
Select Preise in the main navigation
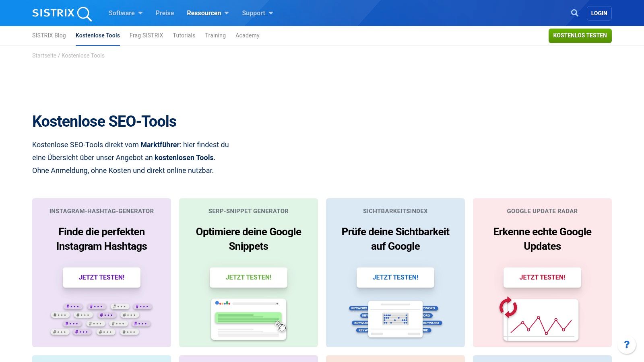164,13
